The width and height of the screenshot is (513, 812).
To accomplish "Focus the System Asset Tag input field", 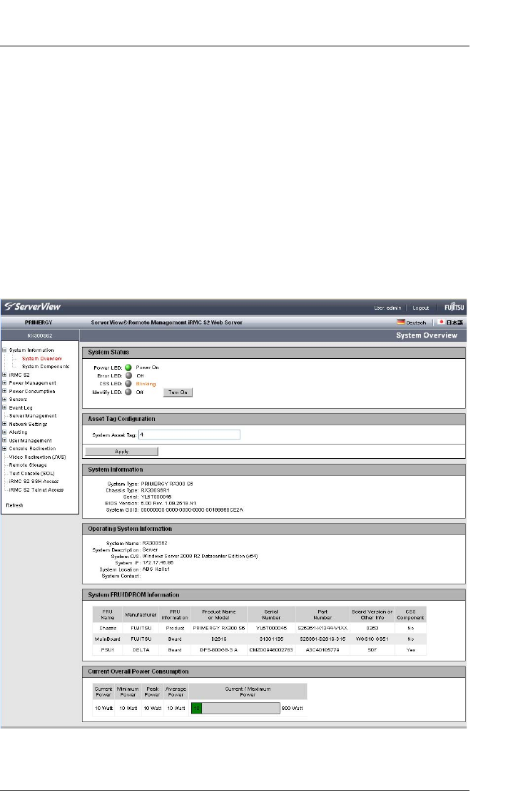I will (x=189, y=435).
